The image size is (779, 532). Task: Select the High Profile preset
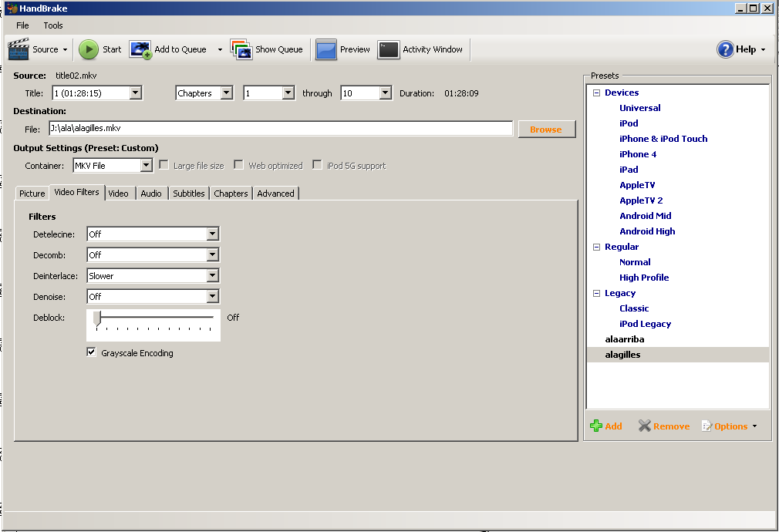click(644, 277)
